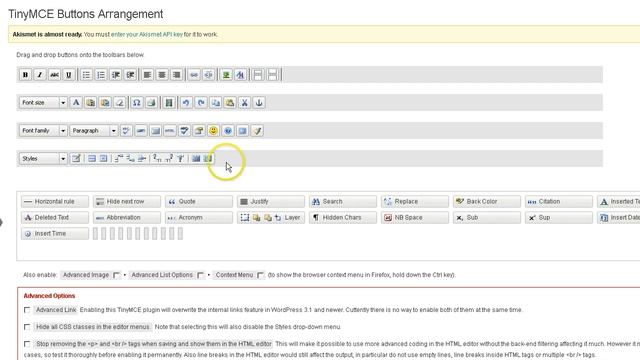This screenshot has height=360, width=640.
Task: Select the numbered list button
Action: (101, 75)
